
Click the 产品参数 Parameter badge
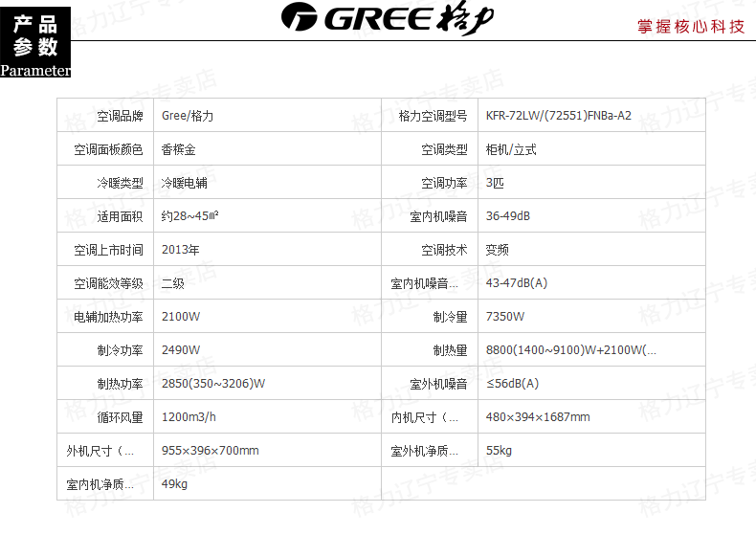35,42
